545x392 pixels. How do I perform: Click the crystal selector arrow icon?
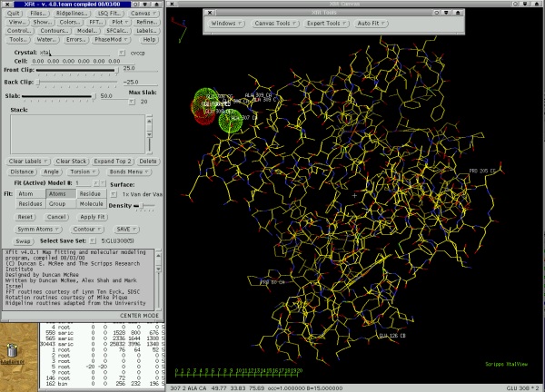pyautogui.click(x=123, y=54)
